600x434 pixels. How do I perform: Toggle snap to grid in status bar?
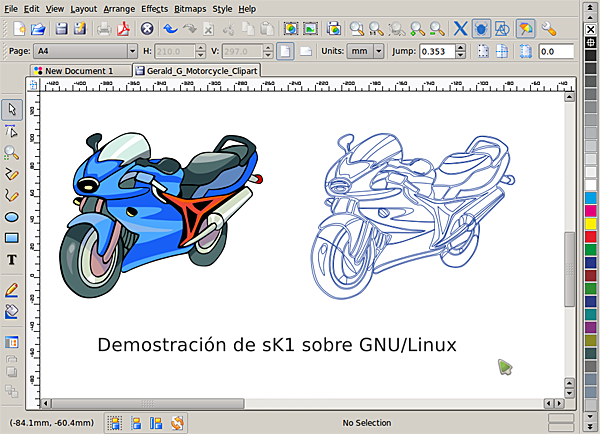click(114, 423)
